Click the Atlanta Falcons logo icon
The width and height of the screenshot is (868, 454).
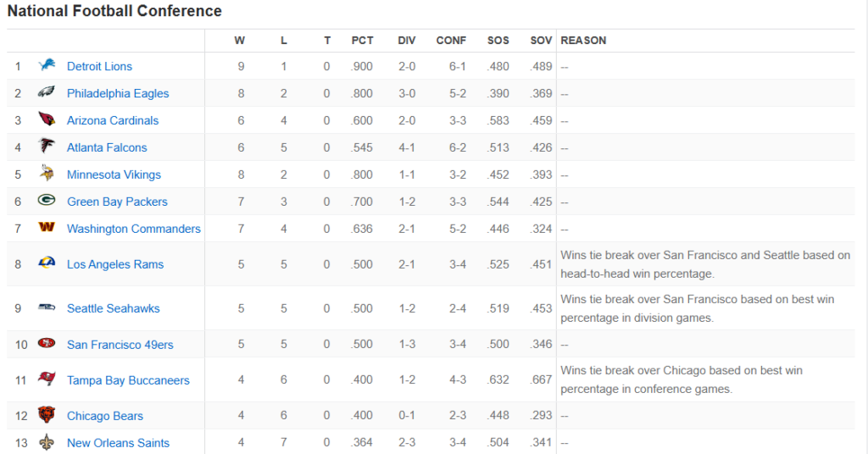tap(47, 146)
